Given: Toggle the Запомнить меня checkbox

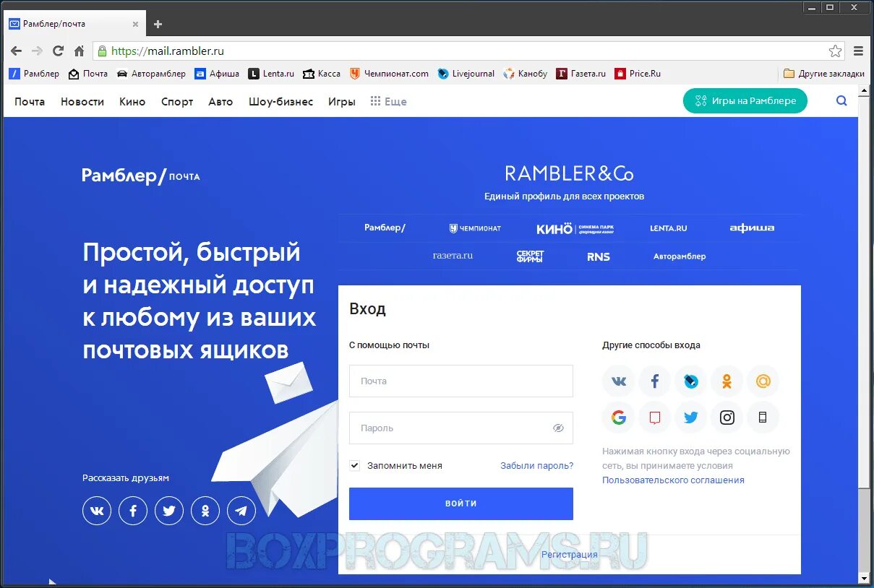Looking at the screenshot, I should tap(354, 466).
